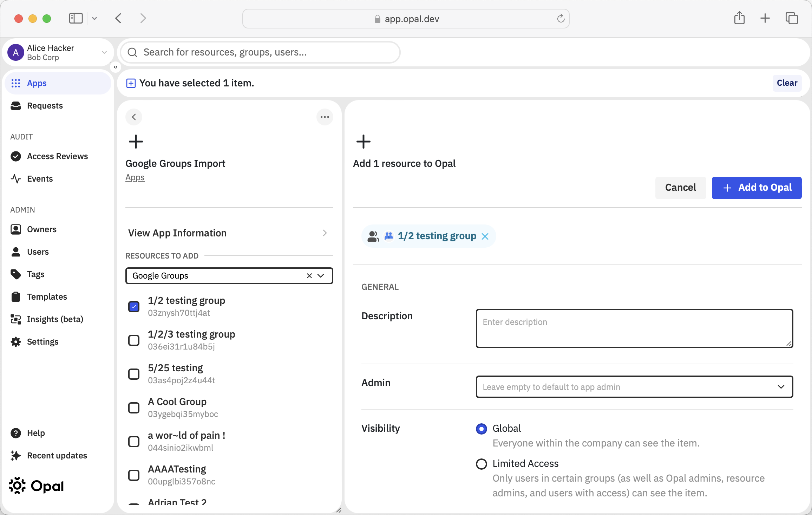812x515 pixels.
Task: Click the 'AAAATesting' group name
Action: (x=177, y=469)
